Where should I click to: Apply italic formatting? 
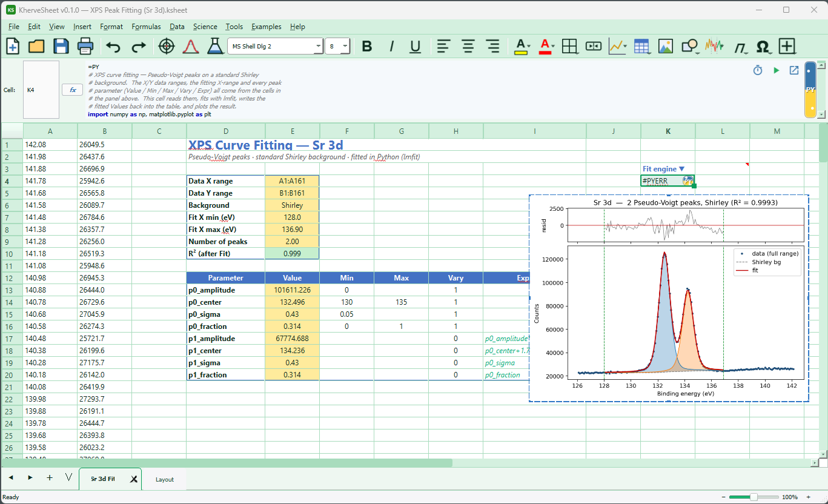(391, 47)
